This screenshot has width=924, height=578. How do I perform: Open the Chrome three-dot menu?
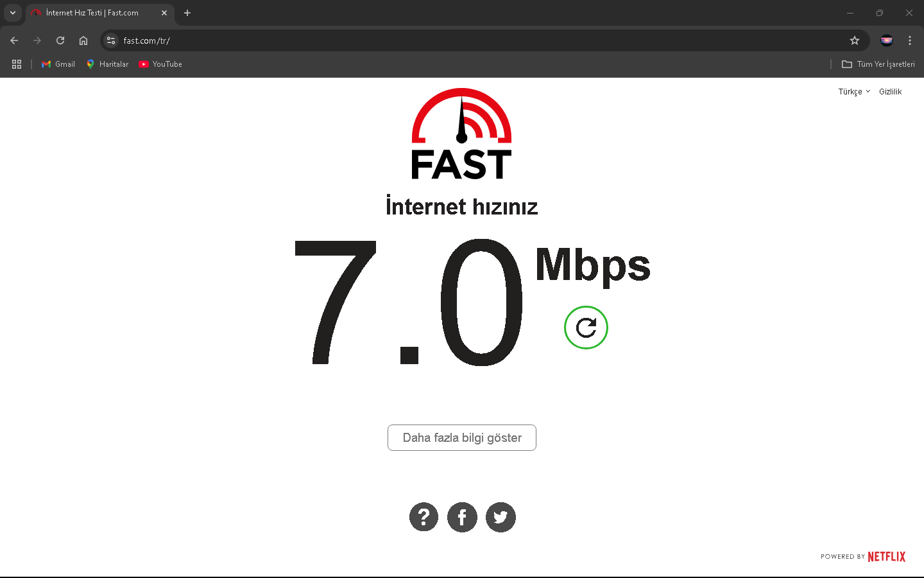(910, 40)
